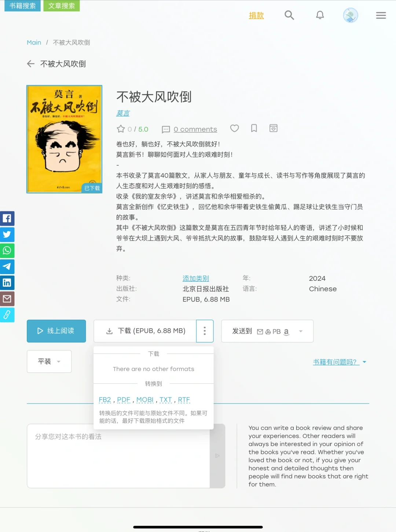
Task: Convert to RTF format
Action: pyautogui.click(x=184, y=400)
